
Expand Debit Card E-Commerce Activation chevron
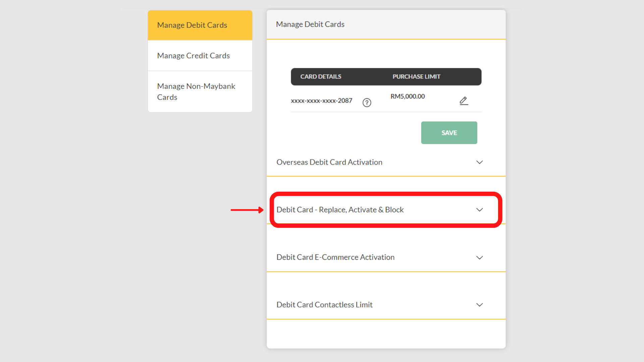(x=480, y=258)
